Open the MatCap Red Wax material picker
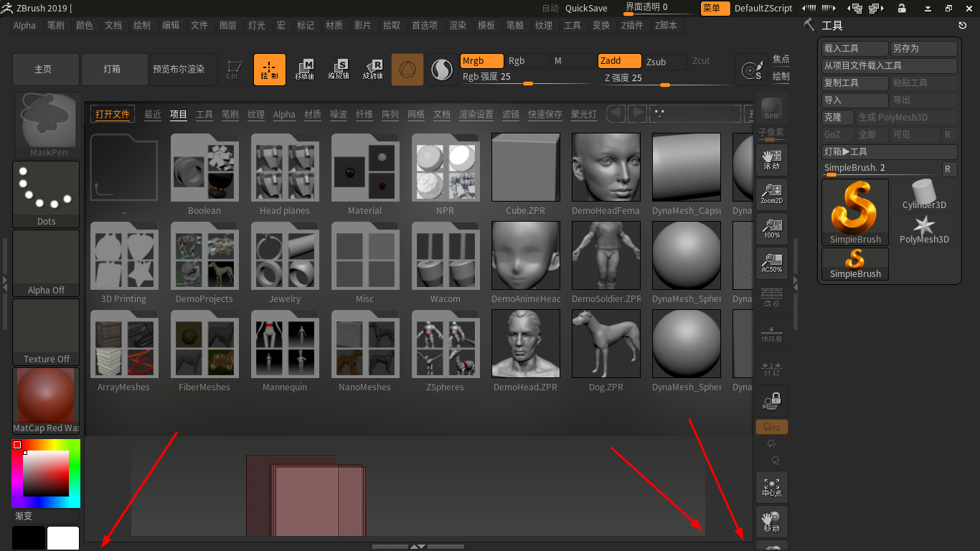 pos(46,401)
